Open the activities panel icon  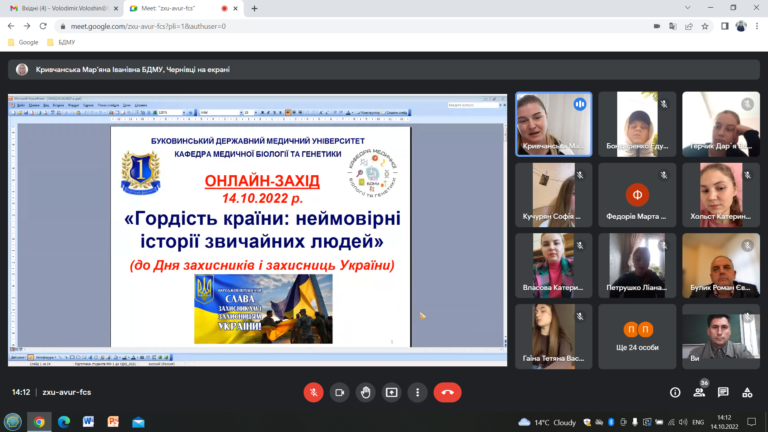tap(746, 392)
